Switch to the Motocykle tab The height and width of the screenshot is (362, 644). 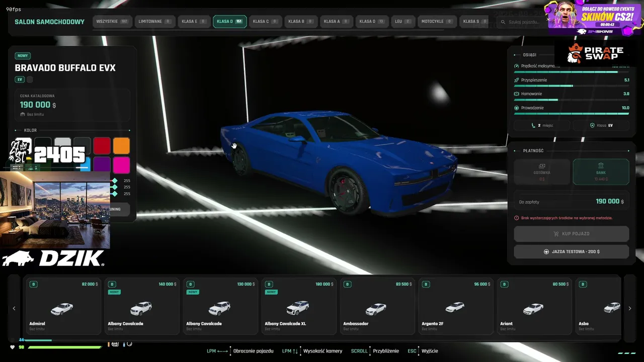(x=436, y=22)
